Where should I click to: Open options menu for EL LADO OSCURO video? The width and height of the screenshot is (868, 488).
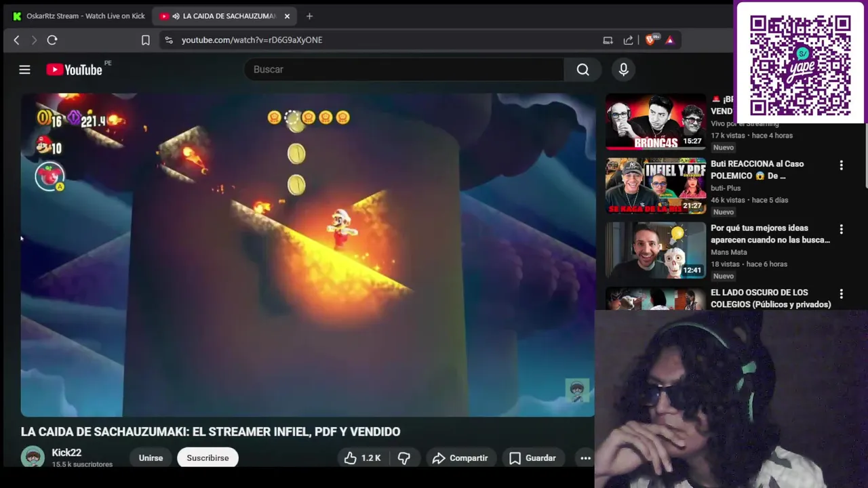(x=841, y=294)
